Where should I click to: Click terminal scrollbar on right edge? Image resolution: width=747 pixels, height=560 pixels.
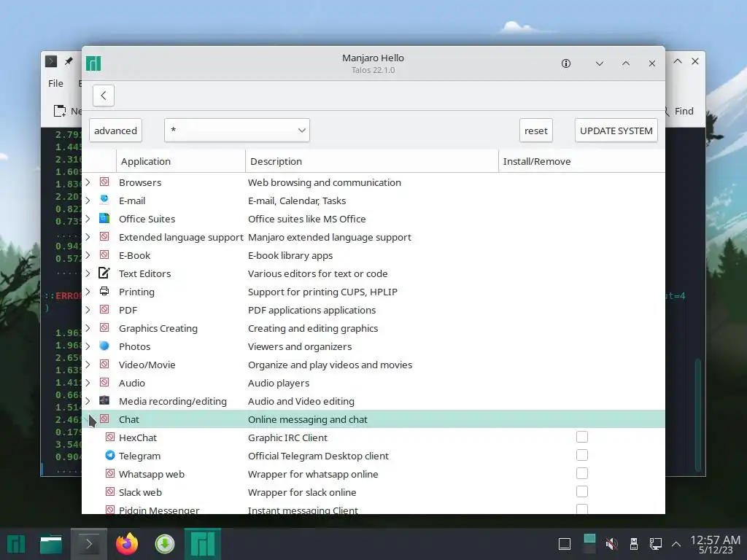[x=698, y=414]
